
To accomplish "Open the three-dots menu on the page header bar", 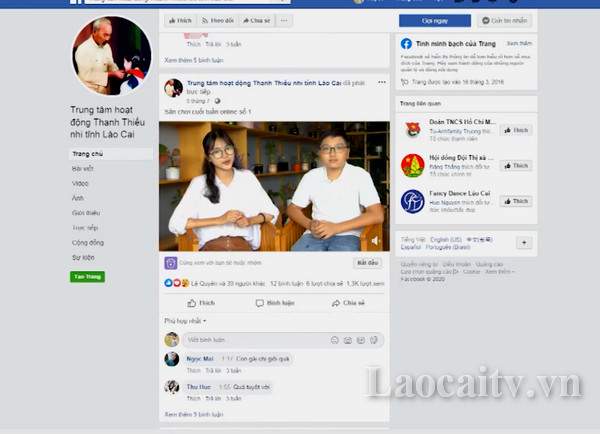I will (284, 21).
